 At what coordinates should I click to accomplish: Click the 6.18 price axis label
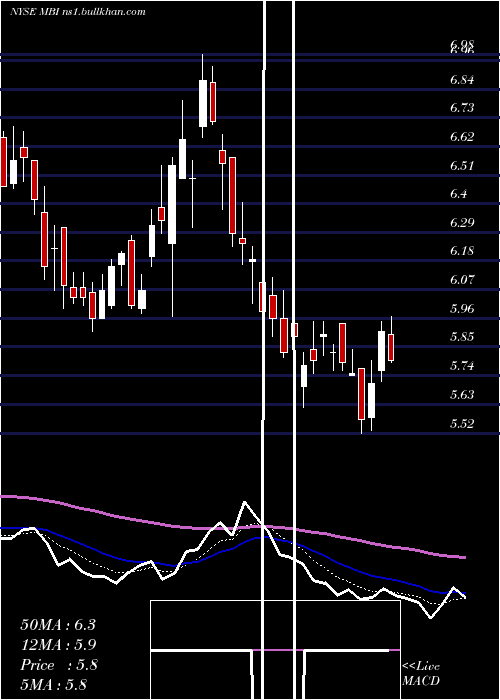click(x=462, y=250)
